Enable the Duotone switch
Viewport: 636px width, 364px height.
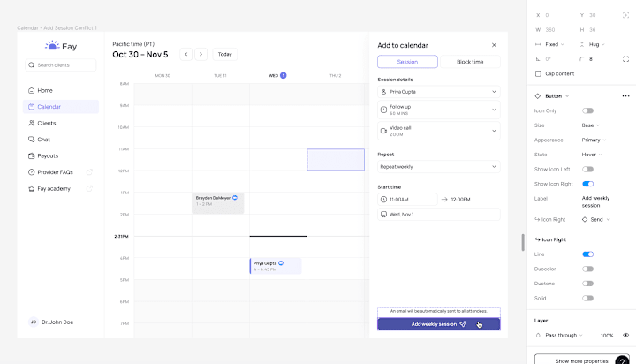click(x=587, y=284)
